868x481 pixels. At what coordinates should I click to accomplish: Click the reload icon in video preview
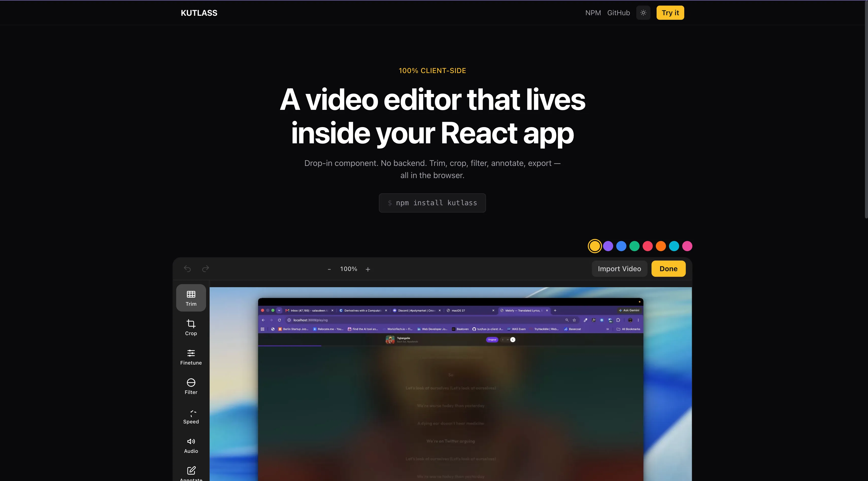[x=279, y=320]
